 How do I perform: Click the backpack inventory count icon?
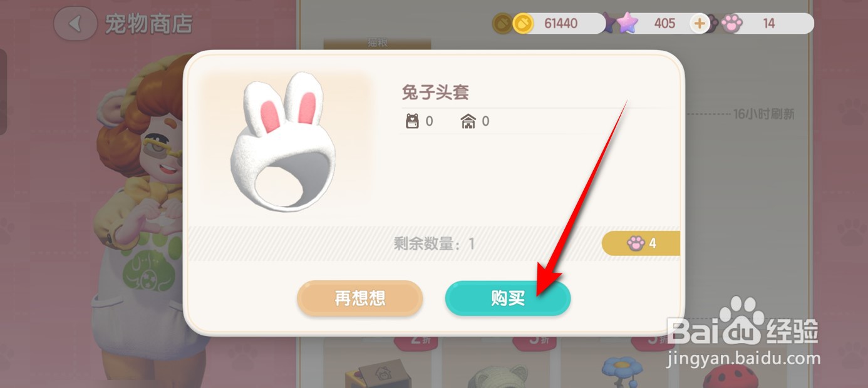pos(412,121)
